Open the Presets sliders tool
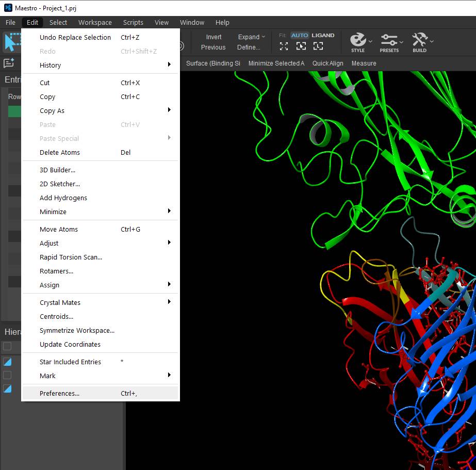476x470 pixels. tap(389, 41)
